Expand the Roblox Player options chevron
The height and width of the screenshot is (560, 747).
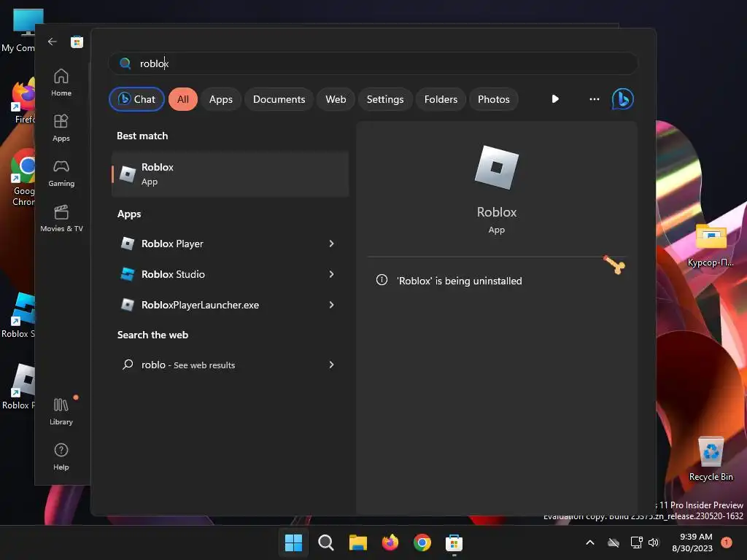pos(332,244)
